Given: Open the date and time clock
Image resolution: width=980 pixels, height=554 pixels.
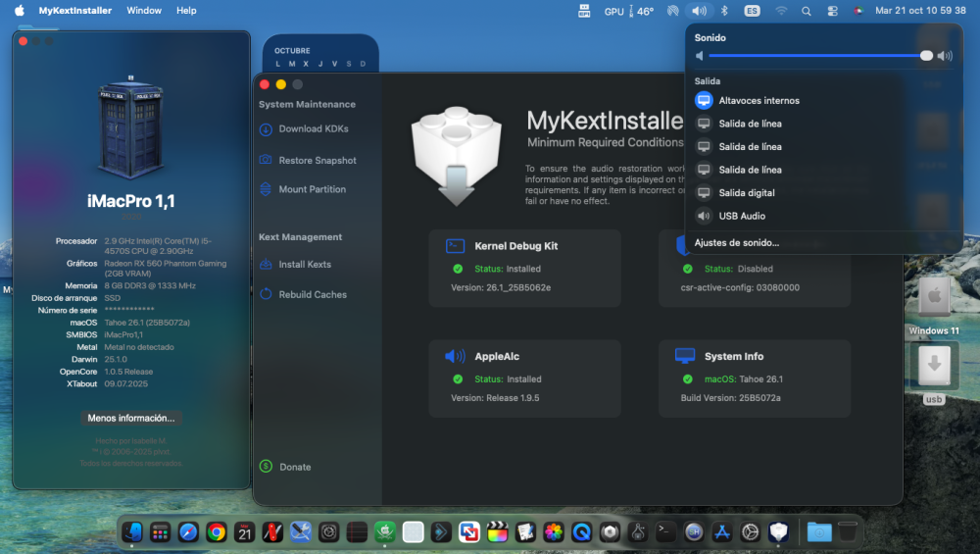Looking at the screenshot, I should (920, 11).
